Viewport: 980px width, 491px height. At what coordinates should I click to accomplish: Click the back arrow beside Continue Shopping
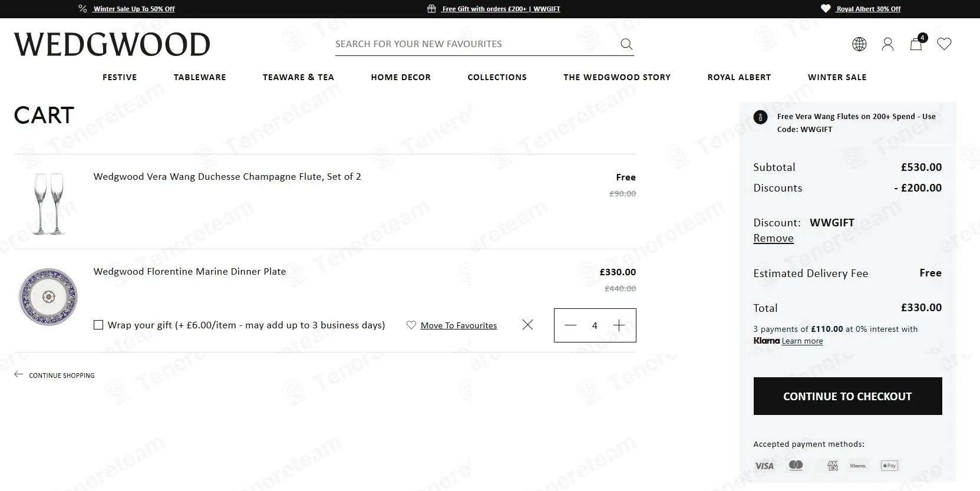[19, 375]
